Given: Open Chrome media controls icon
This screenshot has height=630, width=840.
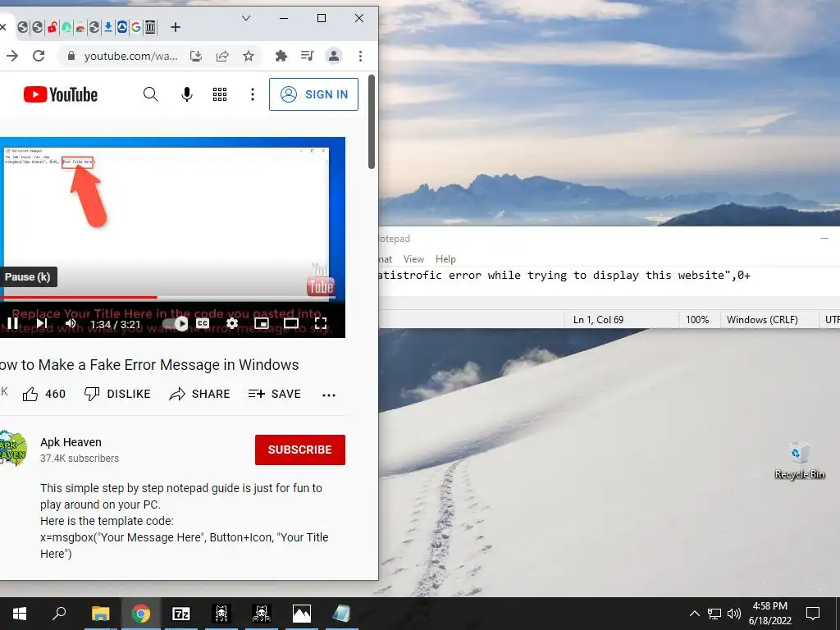Looking at the screenshot, I should [x=307, y=56].
